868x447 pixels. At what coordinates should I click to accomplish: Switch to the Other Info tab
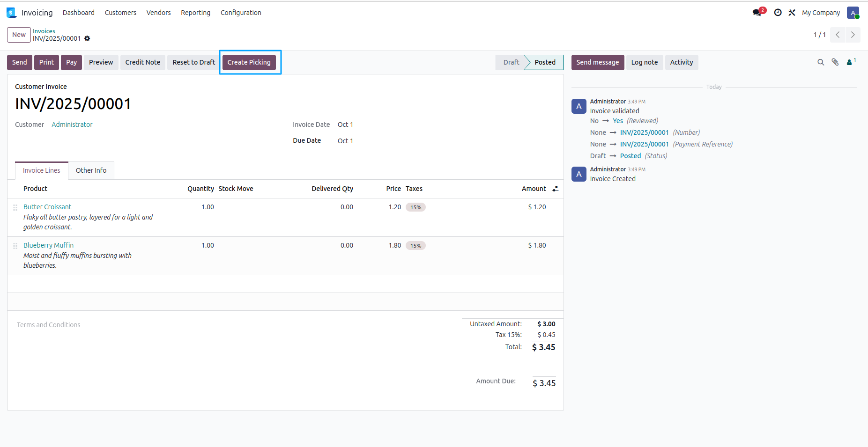(91, 170)
